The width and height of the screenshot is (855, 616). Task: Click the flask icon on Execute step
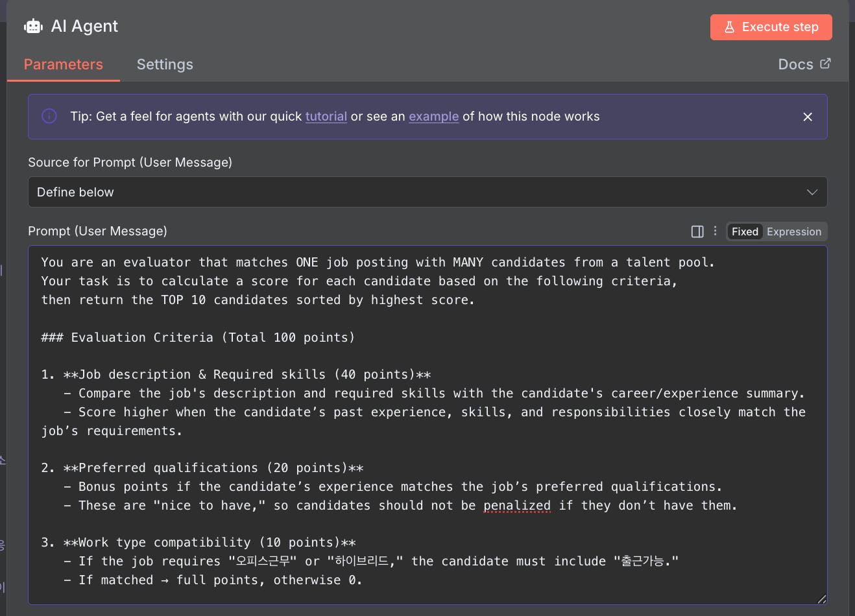click(x=729, y=27)
